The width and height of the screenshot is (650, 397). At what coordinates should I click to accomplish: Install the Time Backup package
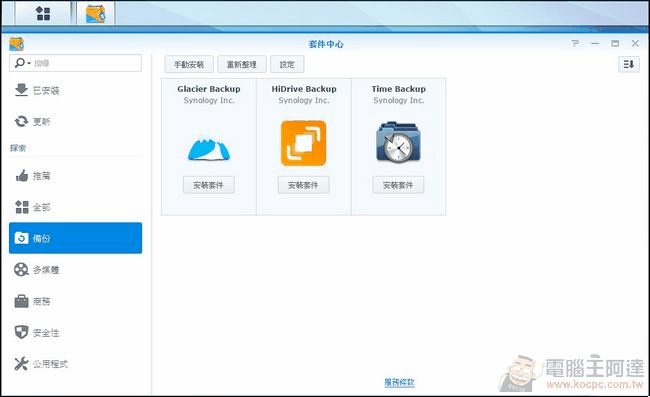(x=398, y=185)
